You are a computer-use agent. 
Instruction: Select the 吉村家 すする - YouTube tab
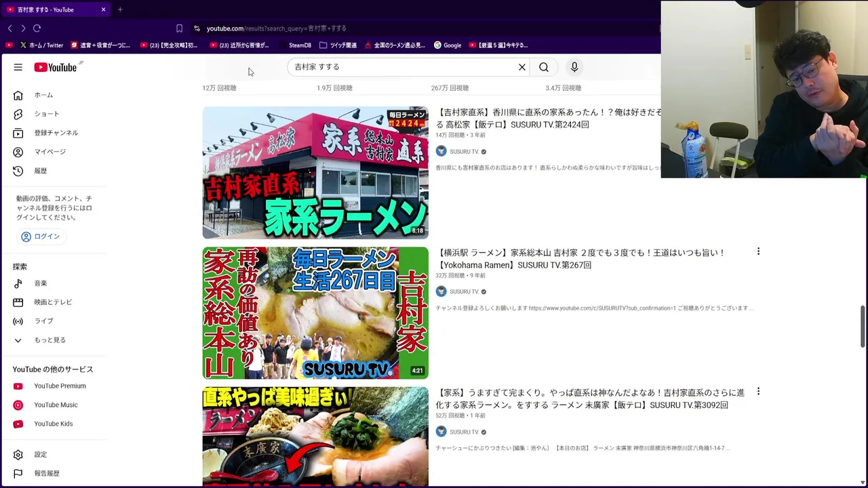pyautogui.click(x=56, y=9)
